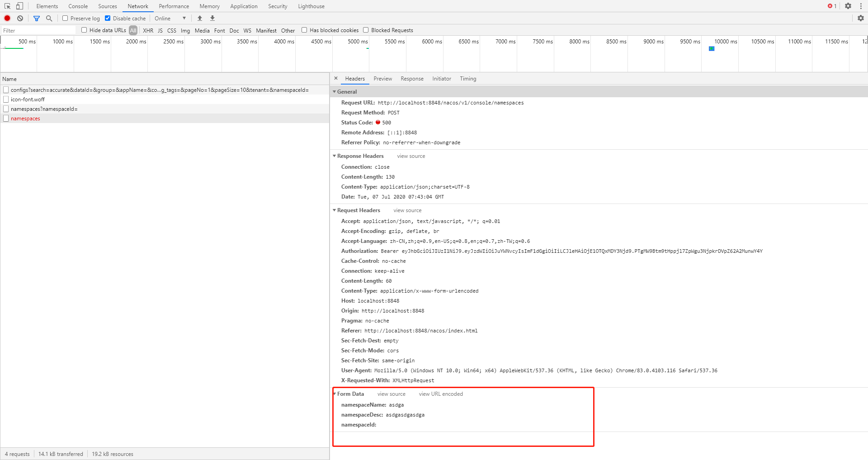Toggle the network filter bar funnel

[x=37, y=18]
